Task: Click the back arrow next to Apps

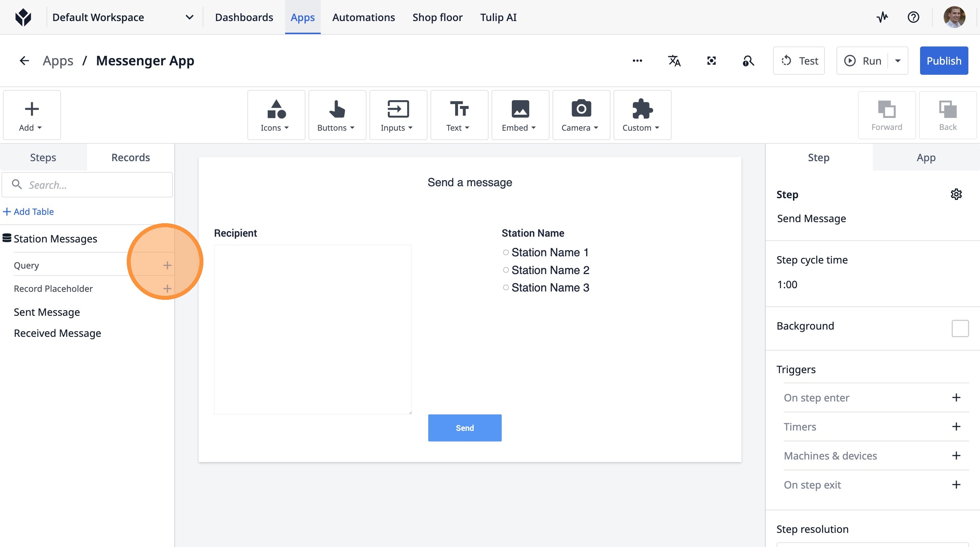Action: 24,61
